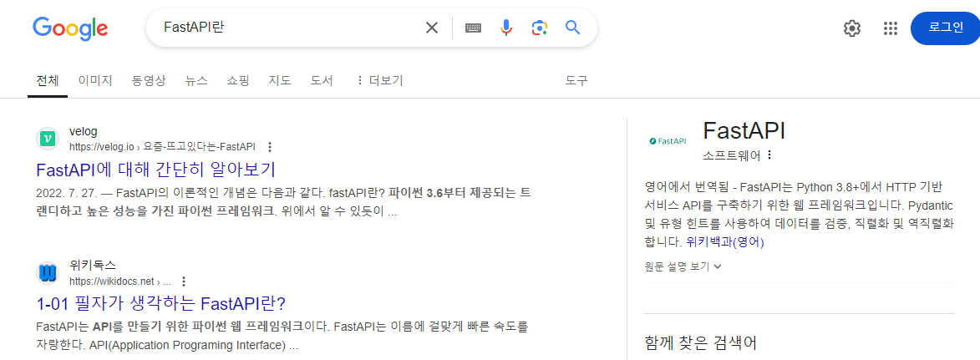Start voice search with microphone icon
Screen dimensions: 980x360
pyautogui.click(x=506, y=28)
